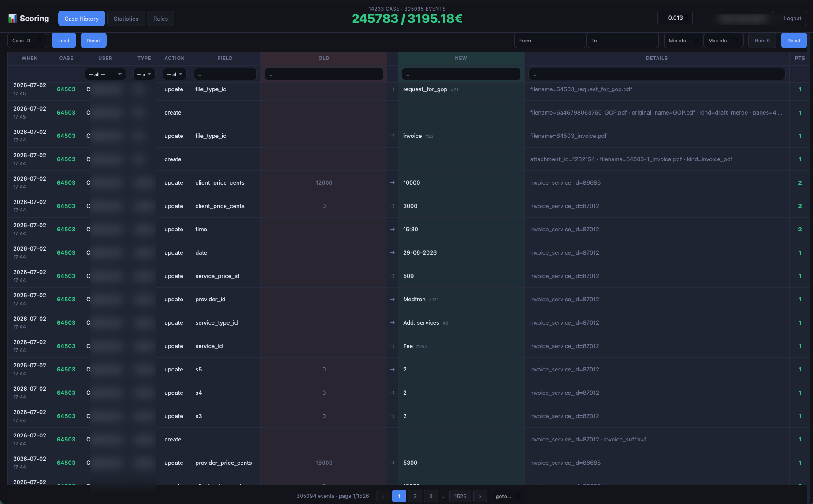Click the arrow icon in the 12000 row
The width and height of the screenshot is (813, 504).
point(392,182)
